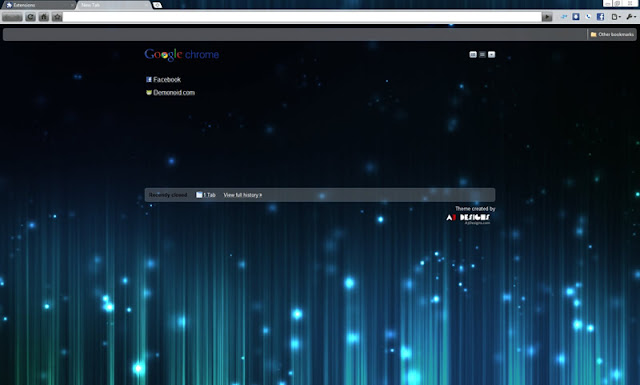Go to the home page
The width and height of the screenshot is (640, 385).
coord(44,17)
